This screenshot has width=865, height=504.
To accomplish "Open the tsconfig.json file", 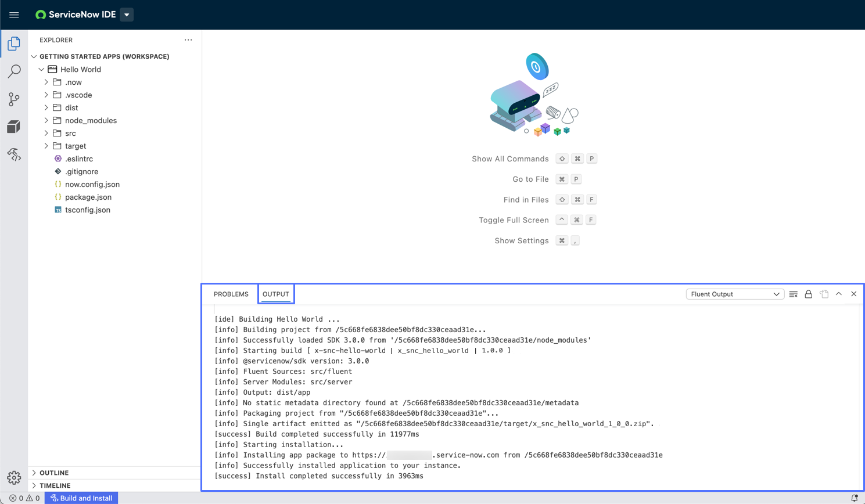I will point(88,210).
